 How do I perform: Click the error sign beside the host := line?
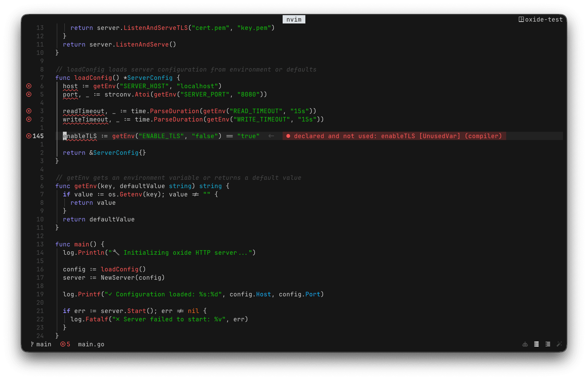[29, 86]
